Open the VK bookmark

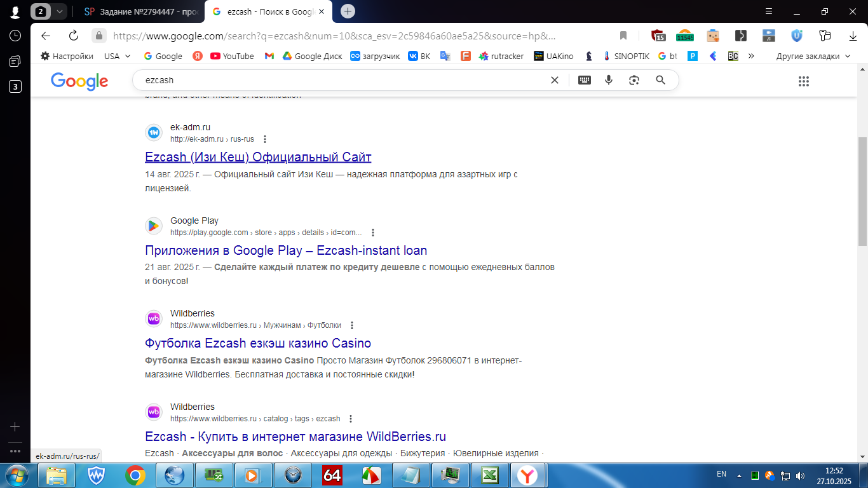419,56
